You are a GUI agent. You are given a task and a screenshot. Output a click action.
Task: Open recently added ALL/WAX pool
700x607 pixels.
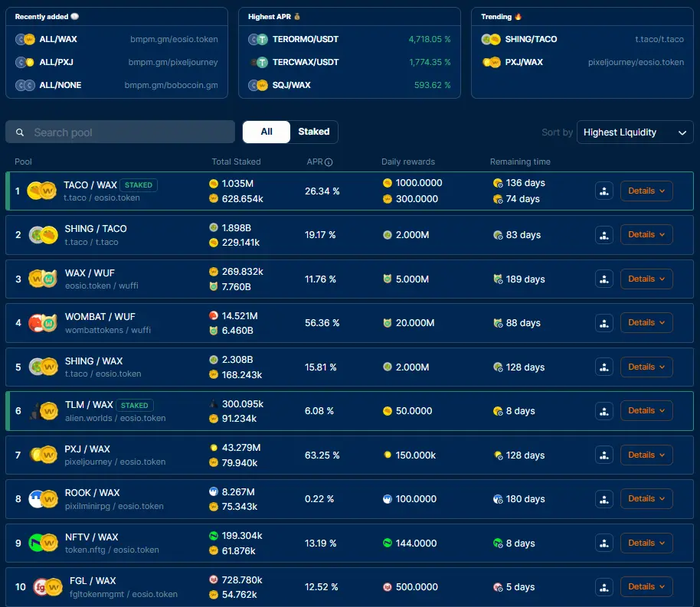click(116, 39)
